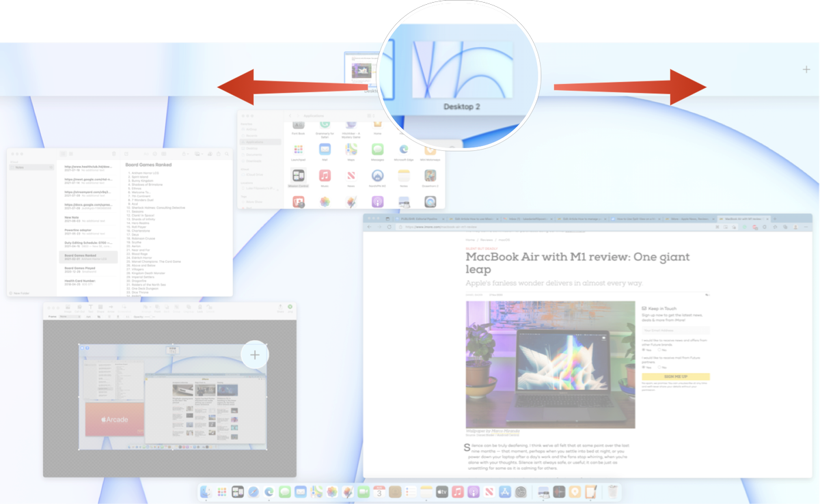Open Downloads in Finder sidebar
820x504 pixels.
256,161
